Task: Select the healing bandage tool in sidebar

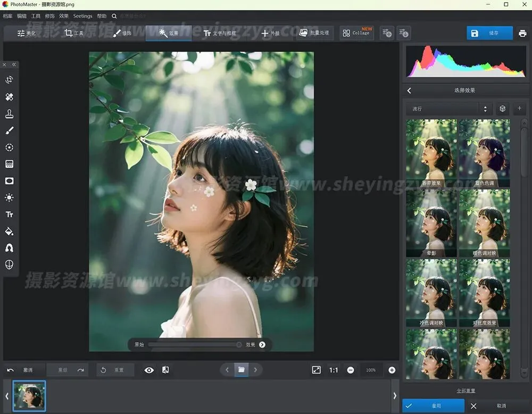Action: coord(9,97)
